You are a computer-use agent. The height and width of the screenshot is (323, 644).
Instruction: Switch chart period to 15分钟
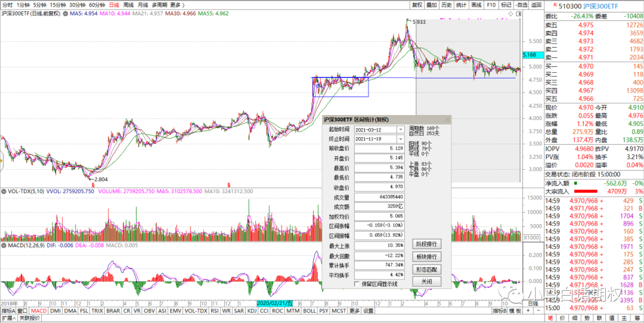coord(57,5)
